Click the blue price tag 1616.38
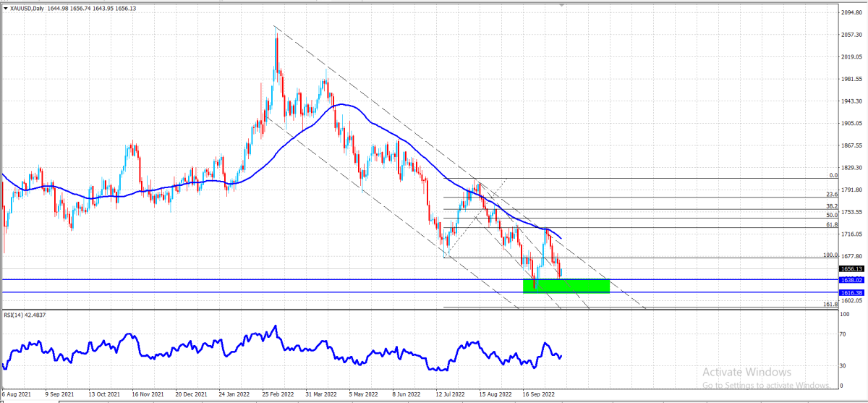The image size is (868, 403). (x=853, y=292)
